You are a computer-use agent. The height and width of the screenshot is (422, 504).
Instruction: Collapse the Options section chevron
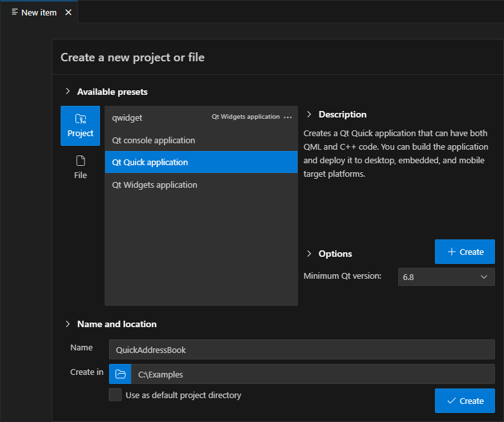[x=309, y=253]
